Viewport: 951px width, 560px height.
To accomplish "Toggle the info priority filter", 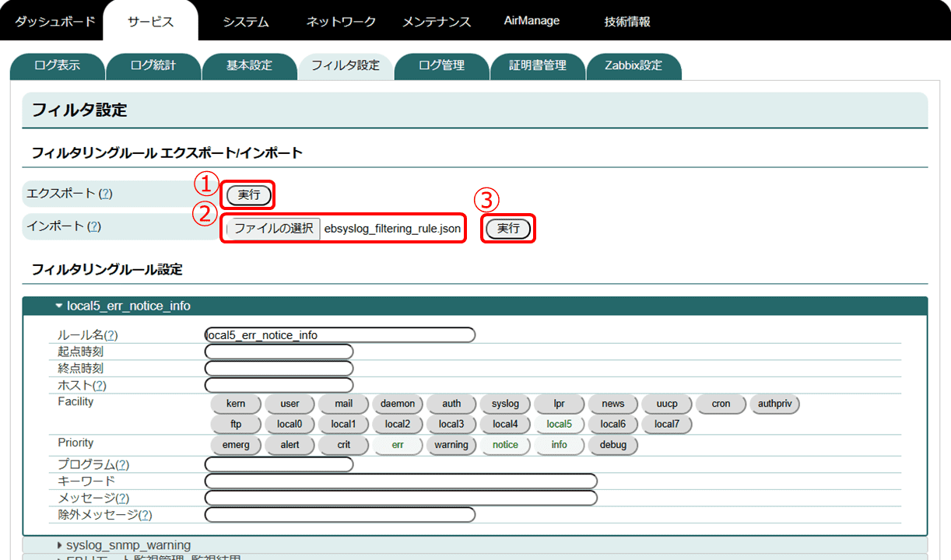I will [x=560, y=444].
